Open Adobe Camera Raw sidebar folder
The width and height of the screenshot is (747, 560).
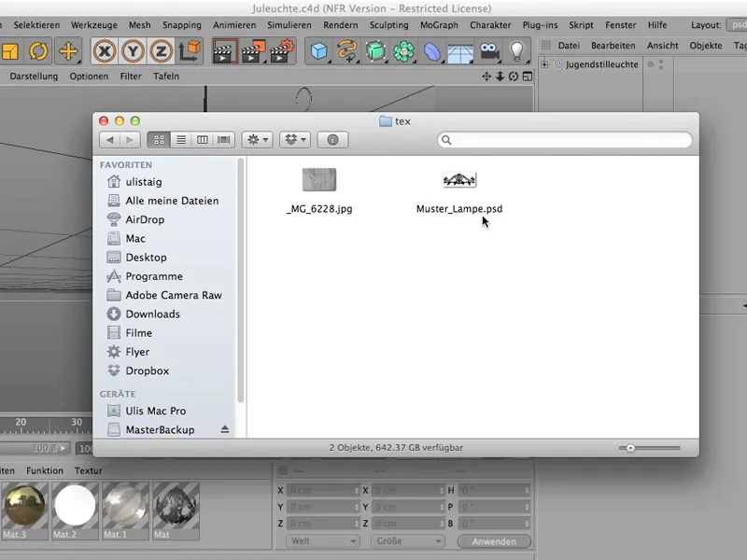[173, 295]
